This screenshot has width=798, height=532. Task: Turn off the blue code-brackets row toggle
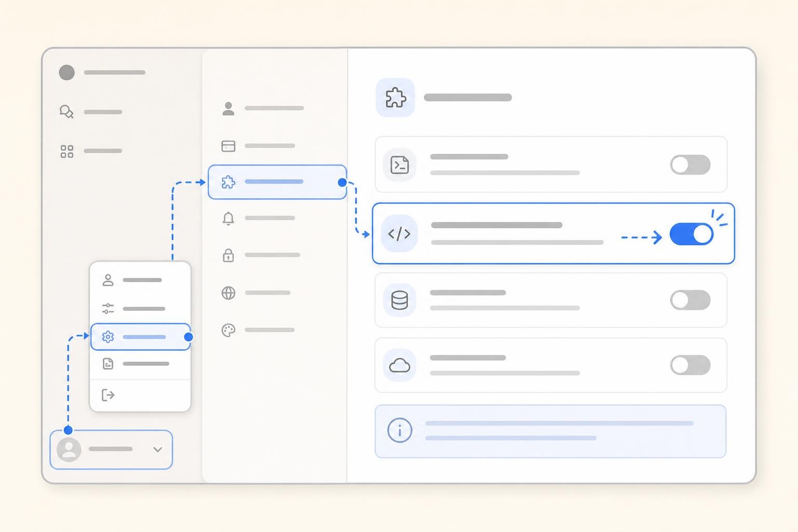point(691,234)
